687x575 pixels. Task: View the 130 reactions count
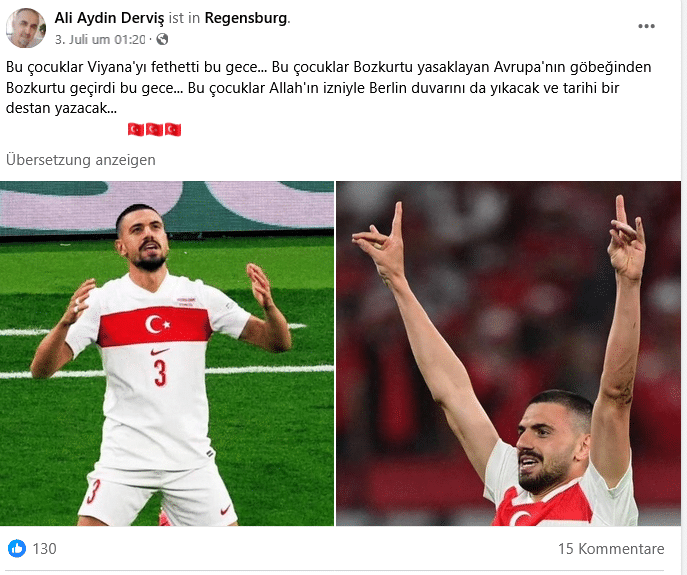coord(45,549)
